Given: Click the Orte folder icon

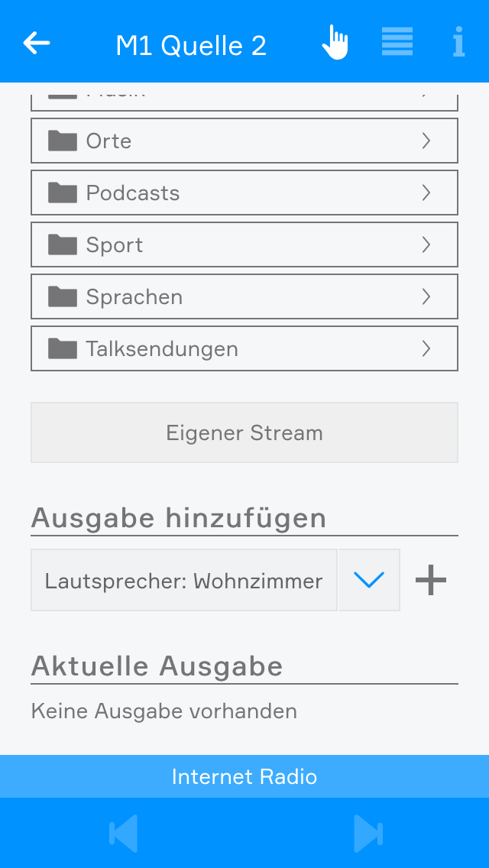Looking at the screenshot, I should click(x=63, y=141).
